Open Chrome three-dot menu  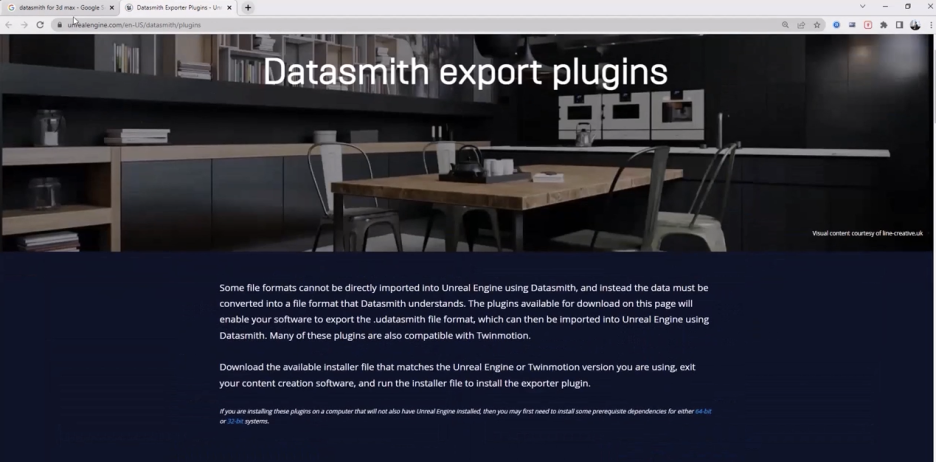pos(931,25)
